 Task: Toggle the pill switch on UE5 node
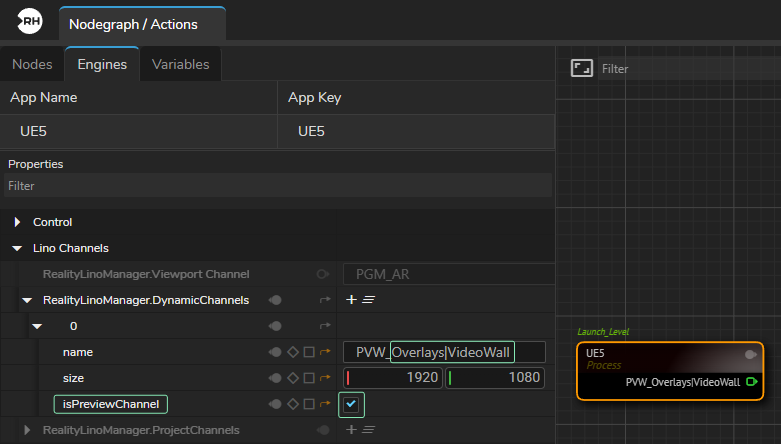click(x=750, y=354)
